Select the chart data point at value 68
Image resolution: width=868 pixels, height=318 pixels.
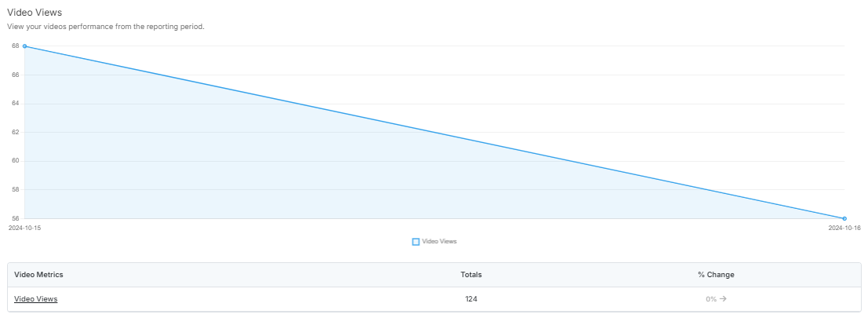24,46
